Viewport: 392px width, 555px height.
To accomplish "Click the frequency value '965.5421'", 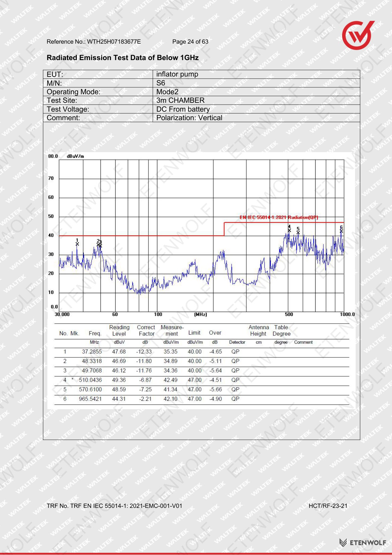I will pos(90,399).
